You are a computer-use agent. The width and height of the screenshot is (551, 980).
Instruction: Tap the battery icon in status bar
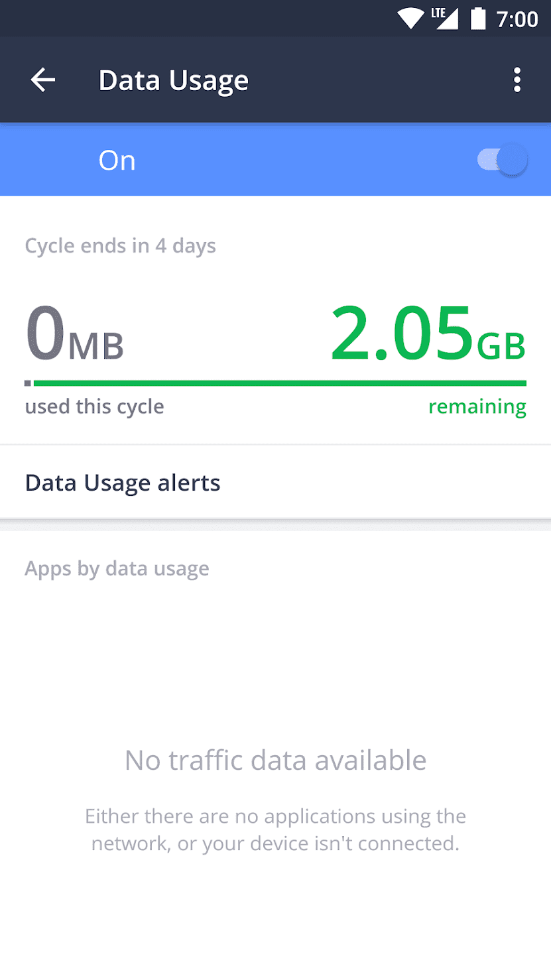tap(478, 19)
